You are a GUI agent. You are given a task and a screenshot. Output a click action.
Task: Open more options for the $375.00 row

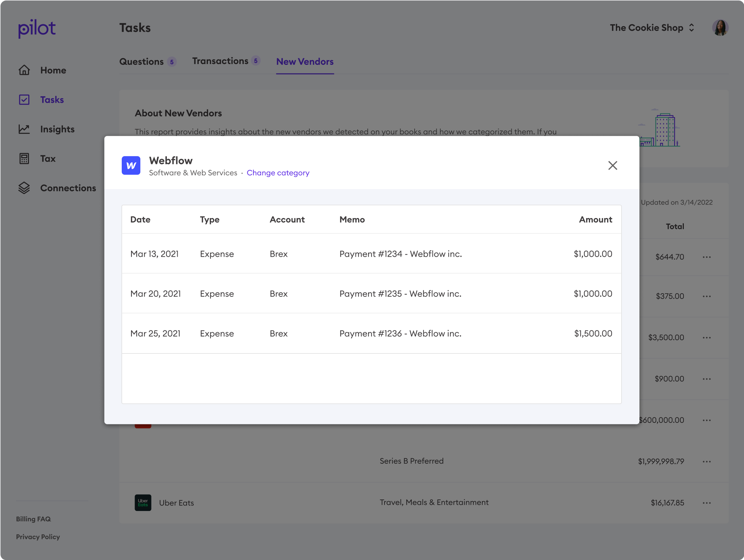coord(706,296)
